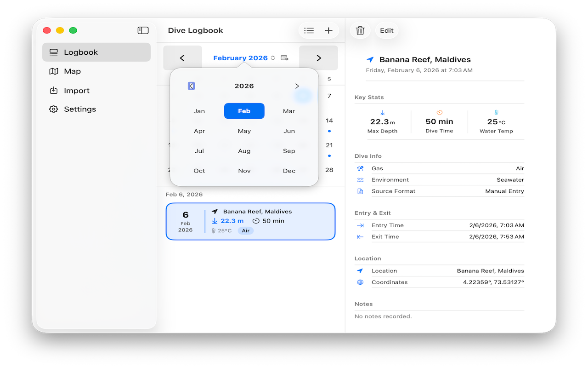Click the Max Depth arrow icon
The height and width of the screenshot is (368, 588).
(x=382, y=113)
